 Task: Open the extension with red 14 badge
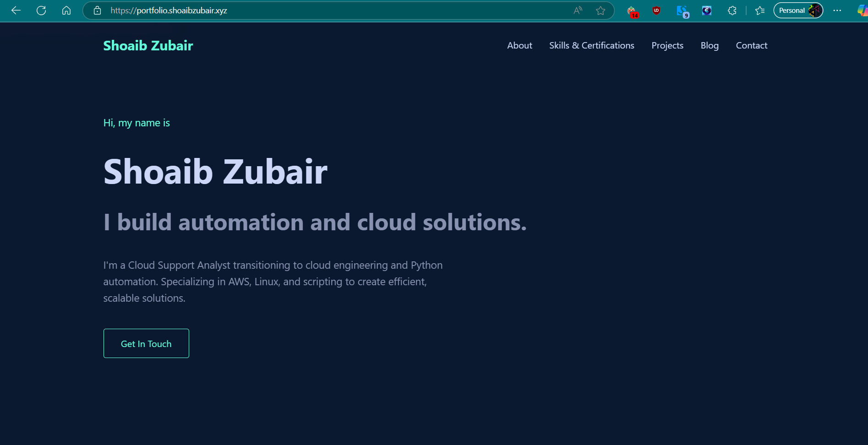coord(632,11)
